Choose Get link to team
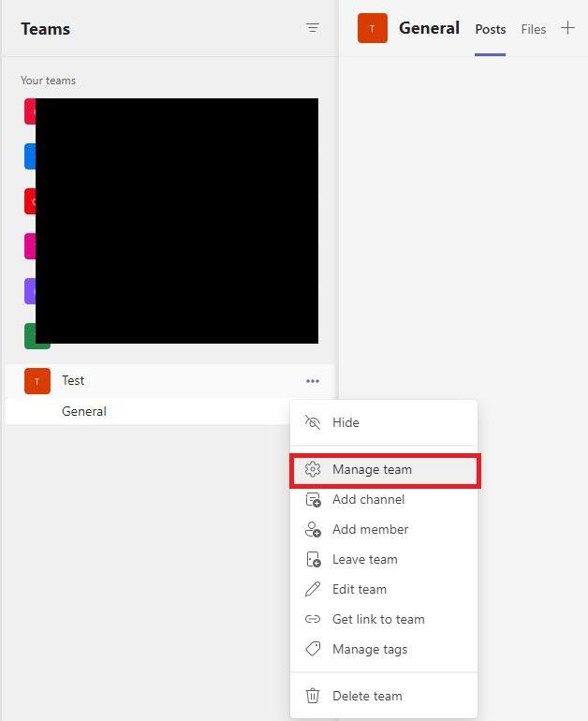This screenshot has height=721, width=588. tap(384, 619)
